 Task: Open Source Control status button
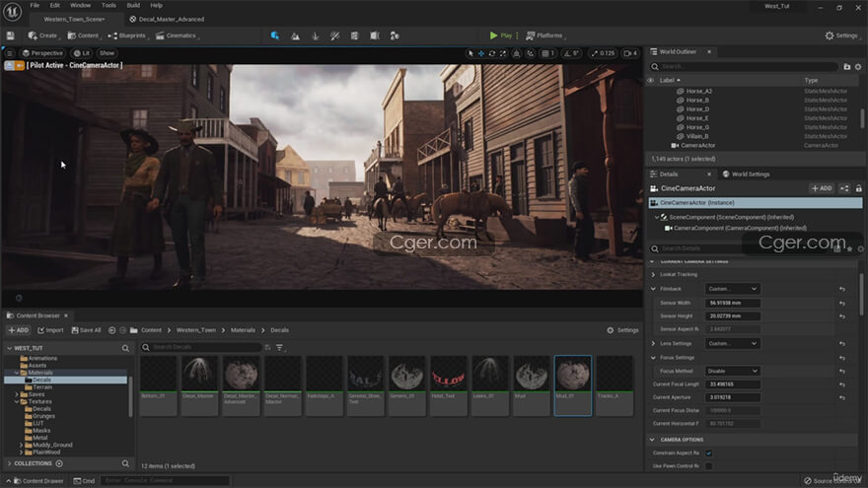(832, 481)
